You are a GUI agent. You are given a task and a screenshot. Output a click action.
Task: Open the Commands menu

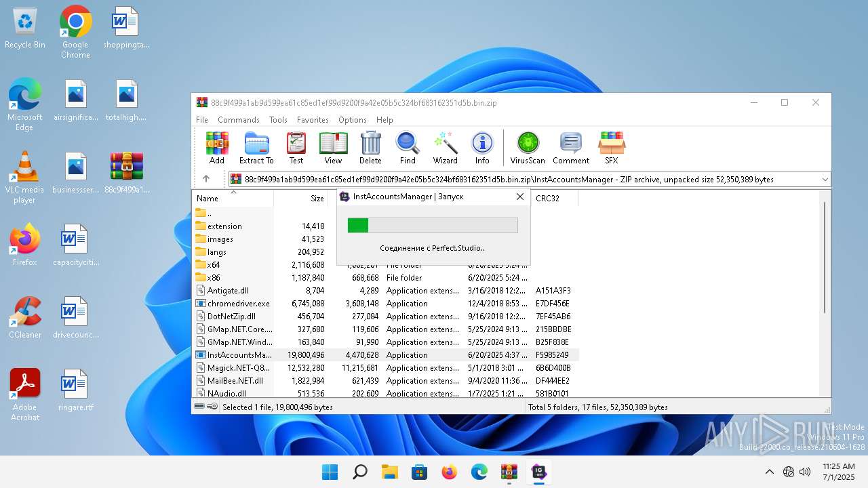[x=239, y=119]
